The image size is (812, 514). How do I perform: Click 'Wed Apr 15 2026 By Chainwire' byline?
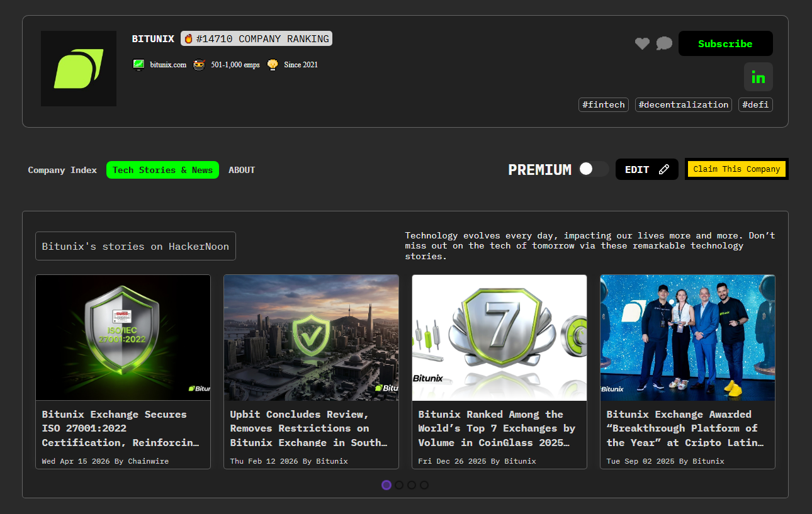coord(105,461)
